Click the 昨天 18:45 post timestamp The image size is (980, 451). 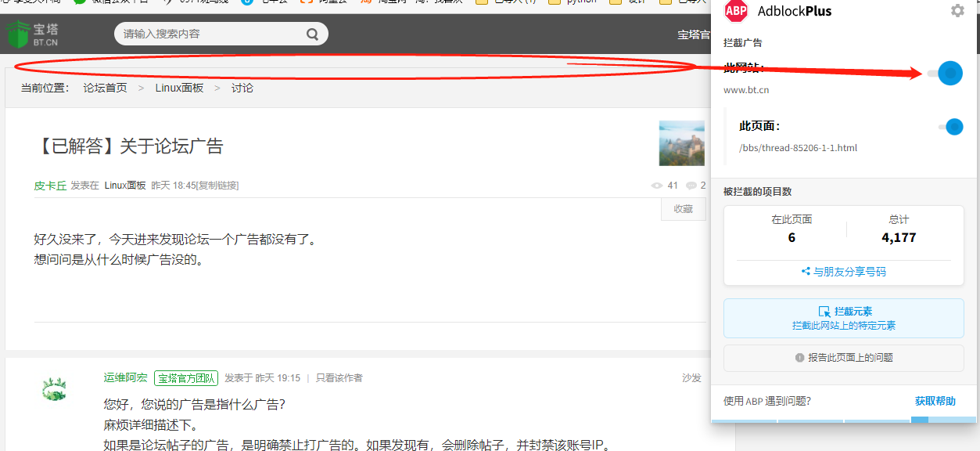173,186
